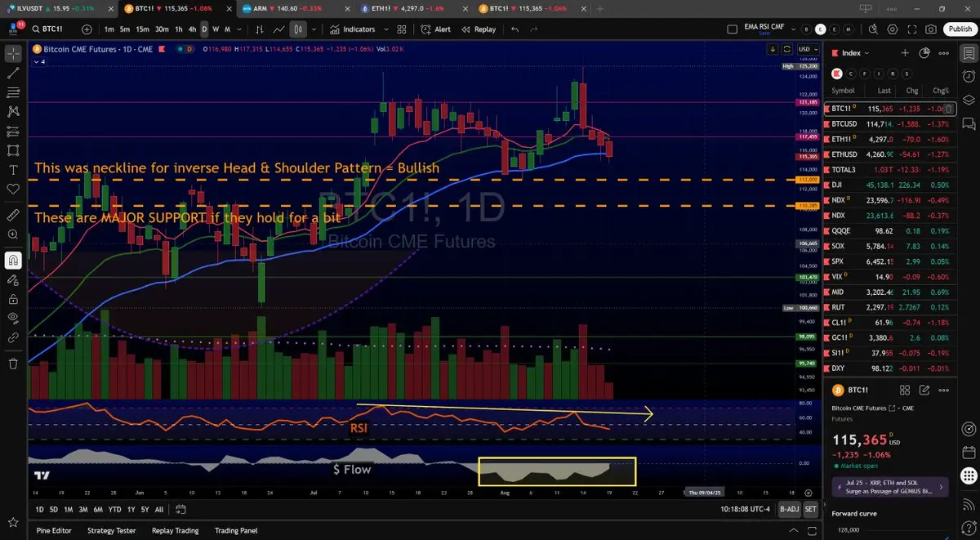Select the ETH1! watchlist row
Screen dimensions: 980x540
[x=889, y=139]
